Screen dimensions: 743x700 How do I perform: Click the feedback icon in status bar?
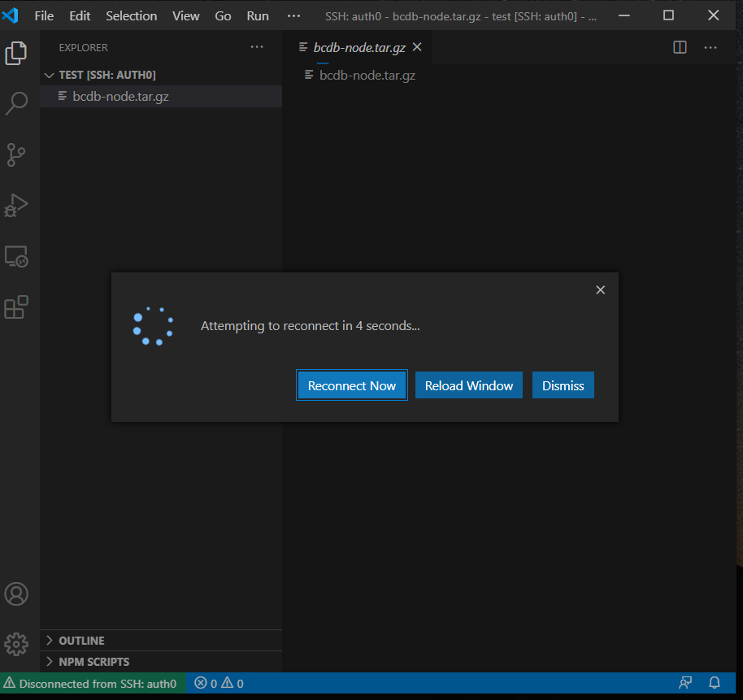coord(685,683)
